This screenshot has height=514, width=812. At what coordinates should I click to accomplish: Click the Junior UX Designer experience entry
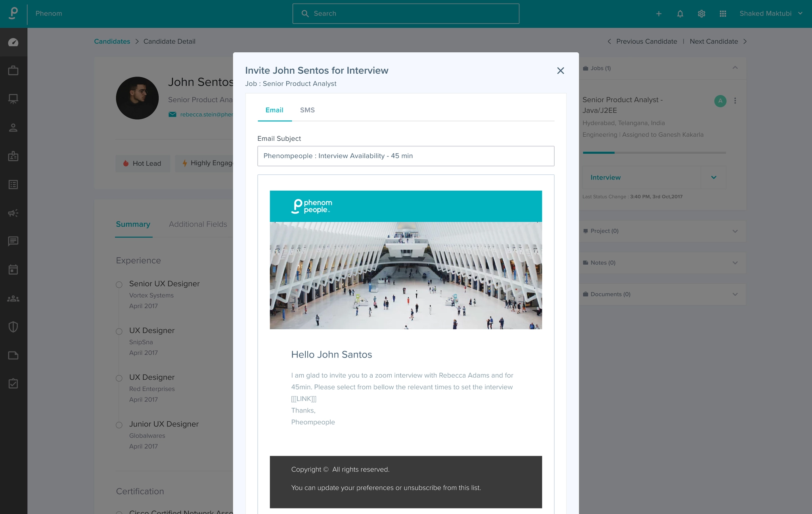tap(164, 424)
